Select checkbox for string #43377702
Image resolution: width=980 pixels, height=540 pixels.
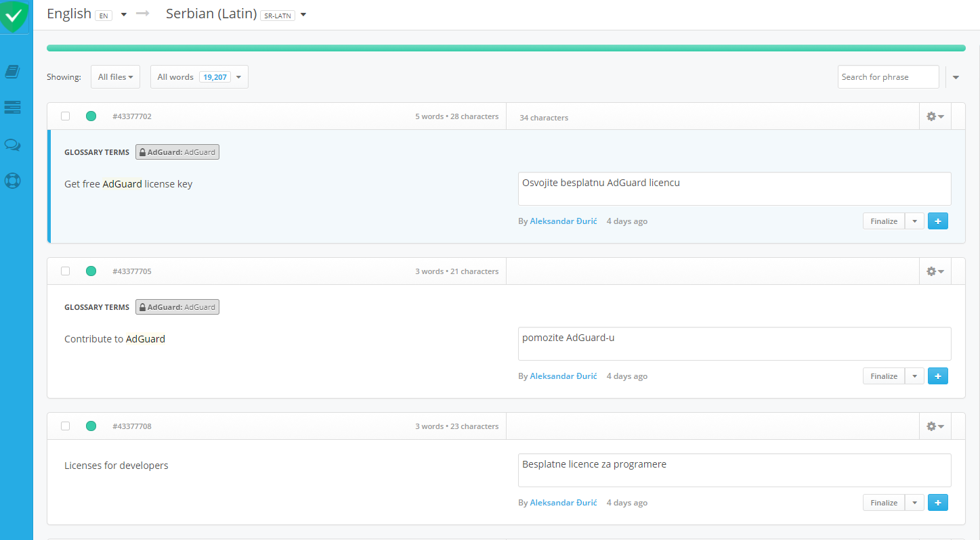(66, 116)
